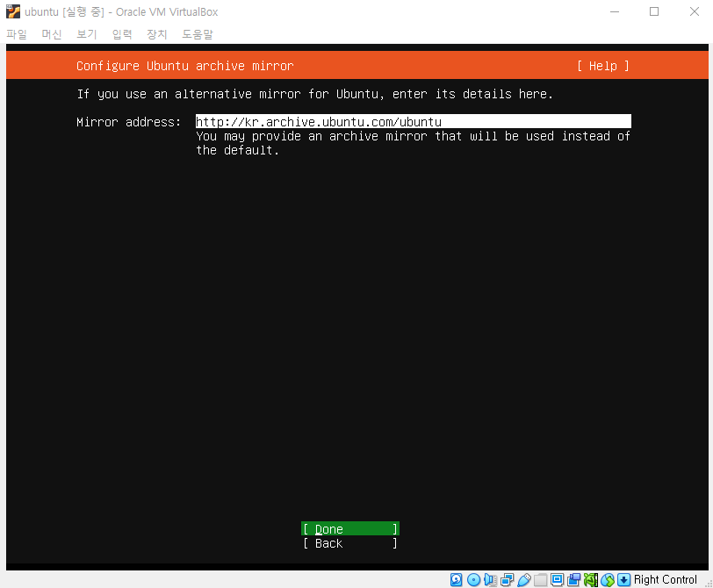
Task: Maximize the VirtualBox window
Action: point(654,11)
